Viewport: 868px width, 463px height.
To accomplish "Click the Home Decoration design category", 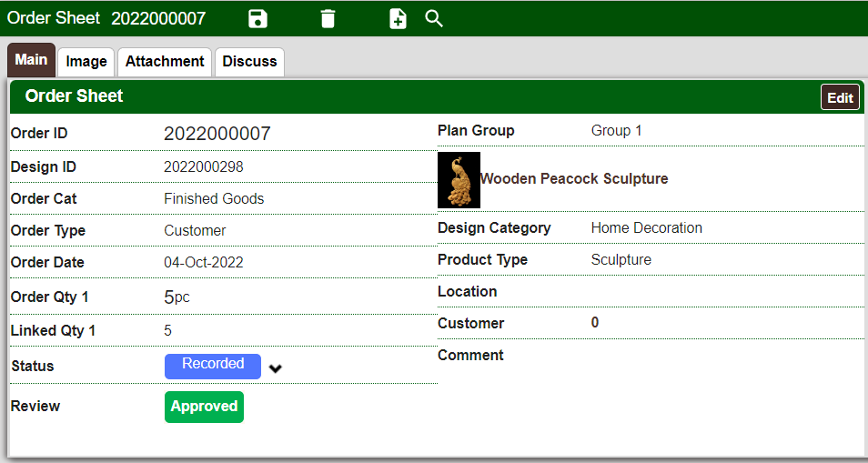I will coord(646,228).
